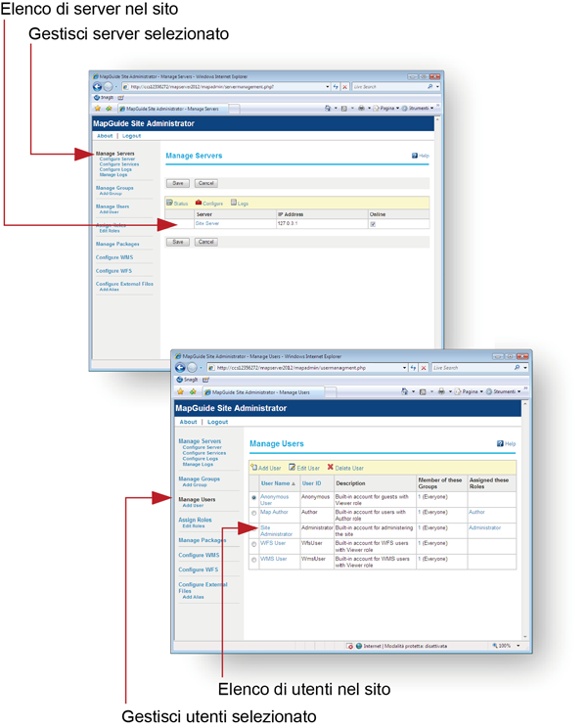Open zoom level dropdown in status bar
The width and height of the screenshot is (587, 728).
tap(519, 646)
